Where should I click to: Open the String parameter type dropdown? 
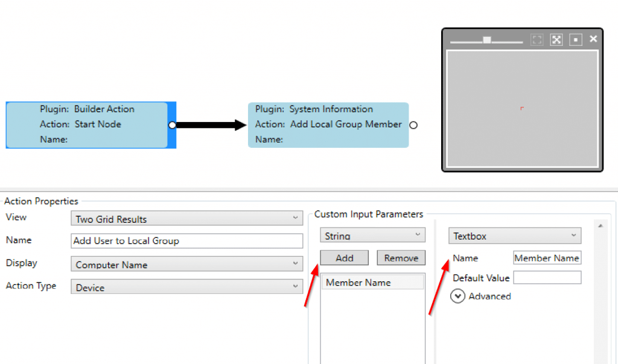[372, 235]
